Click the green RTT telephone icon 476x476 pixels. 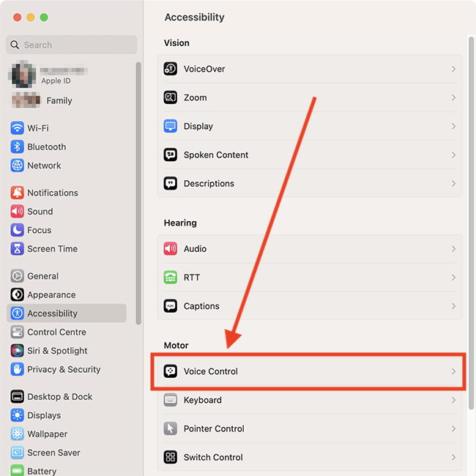point(171,277)
